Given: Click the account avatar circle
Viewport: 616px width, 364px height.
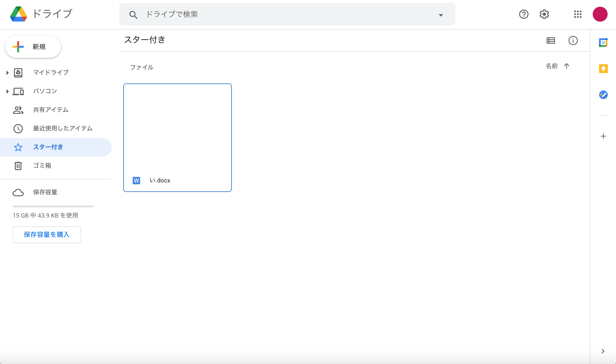Looking at the screenshot, I should pyautogui.click(x=600, y=14).
